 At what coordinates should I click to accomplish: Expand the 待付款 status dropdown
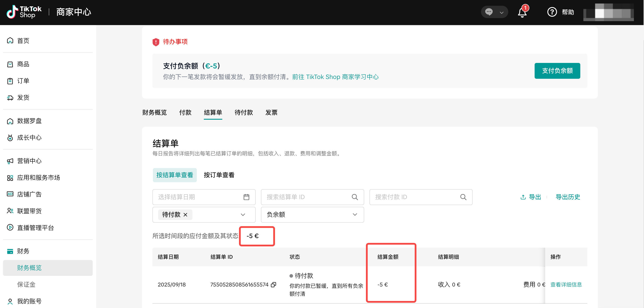[x=243, y=214]
